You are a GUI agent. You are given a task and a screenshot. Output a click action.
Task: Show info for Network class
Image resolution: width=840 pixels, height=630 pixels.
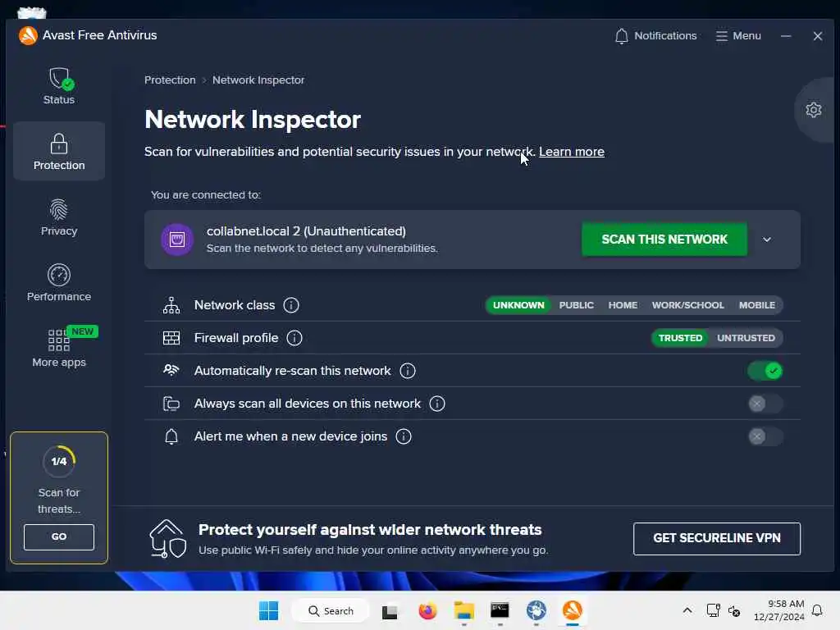tap(291, 305)
